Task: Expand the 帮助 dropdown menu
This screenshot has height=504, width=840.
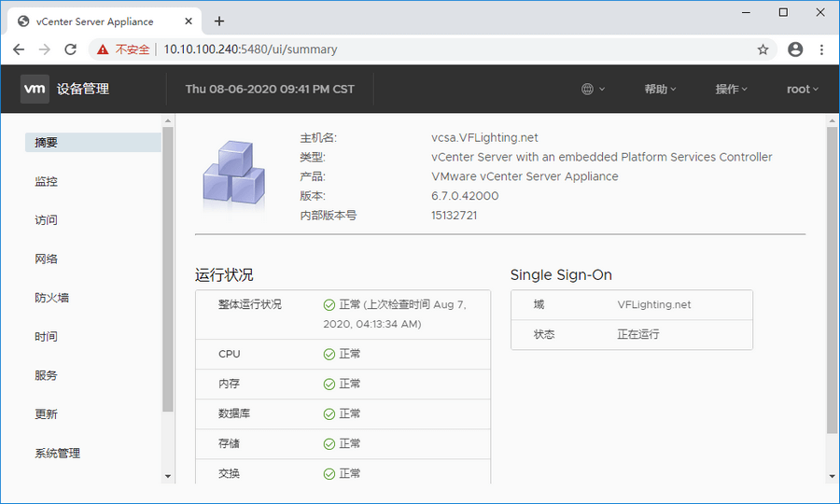Action: (x=660, y=89)
